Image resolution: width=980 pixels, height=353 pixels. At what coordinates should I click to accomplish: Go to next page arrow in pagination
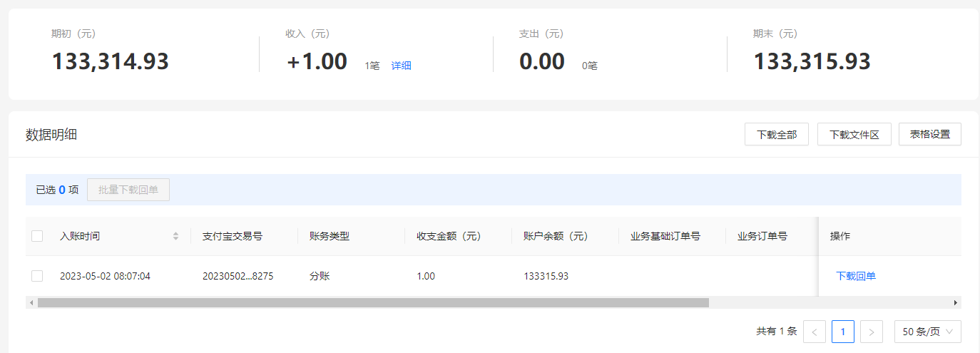click(x=872, y=332)
